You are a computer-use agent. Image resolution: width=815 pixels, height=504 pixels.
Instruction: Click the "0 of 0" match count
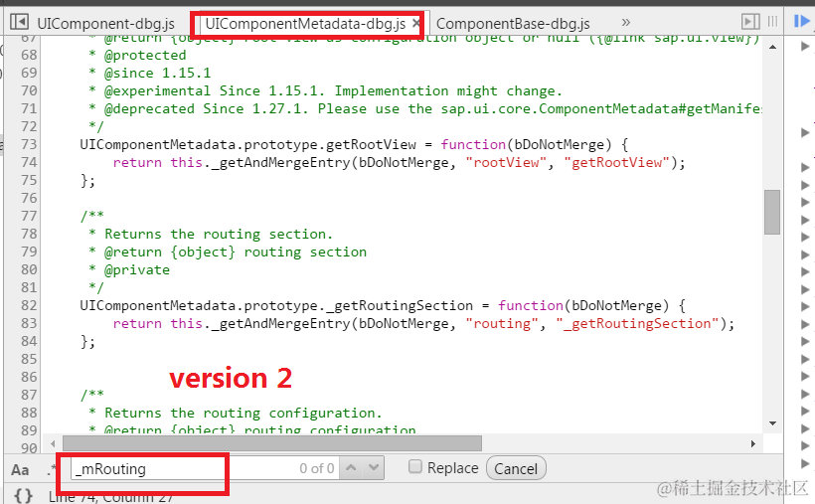click(x=316, y=468)
